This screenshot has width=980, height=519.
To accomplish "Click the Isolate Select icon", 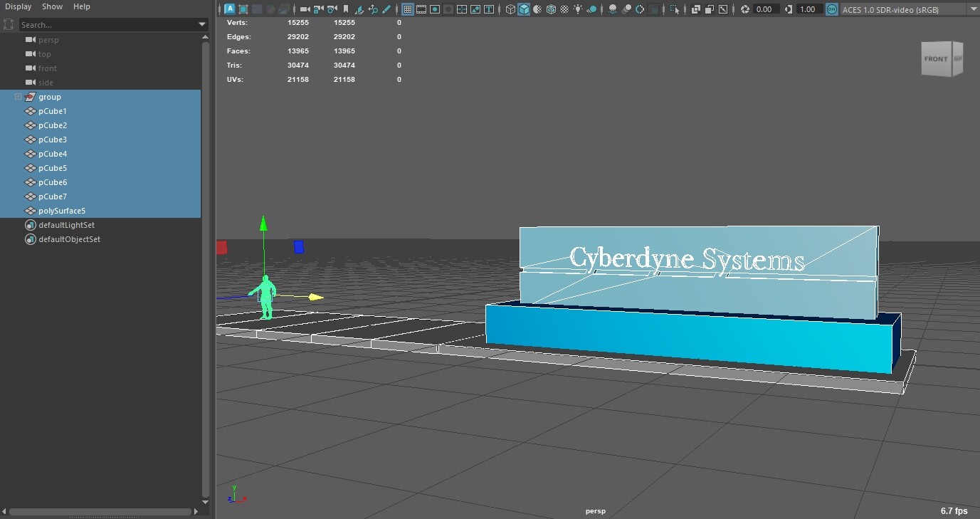I will point(673,9).
